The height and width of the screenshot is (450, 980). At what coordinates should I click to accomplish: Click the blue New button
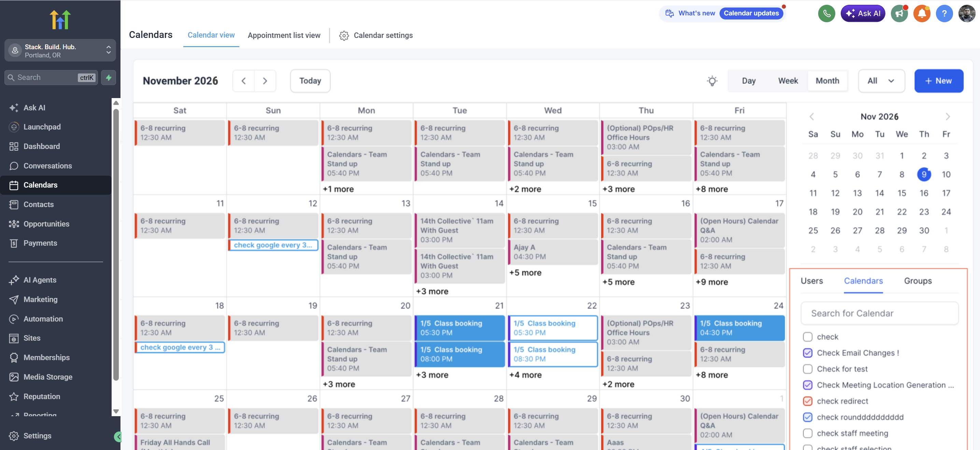pyautogui.click(x=939, y=81)
